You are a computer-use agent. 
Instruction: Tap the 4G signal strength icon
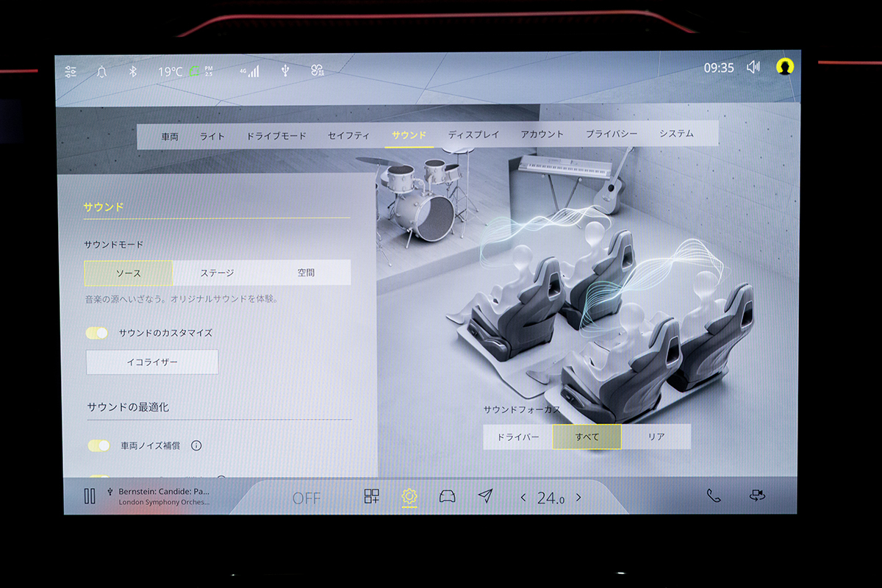click(x=249, y=71)
